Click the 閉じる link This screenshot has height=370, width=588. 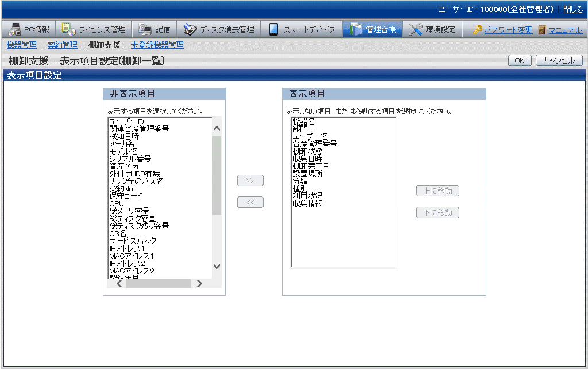[573, 9]
